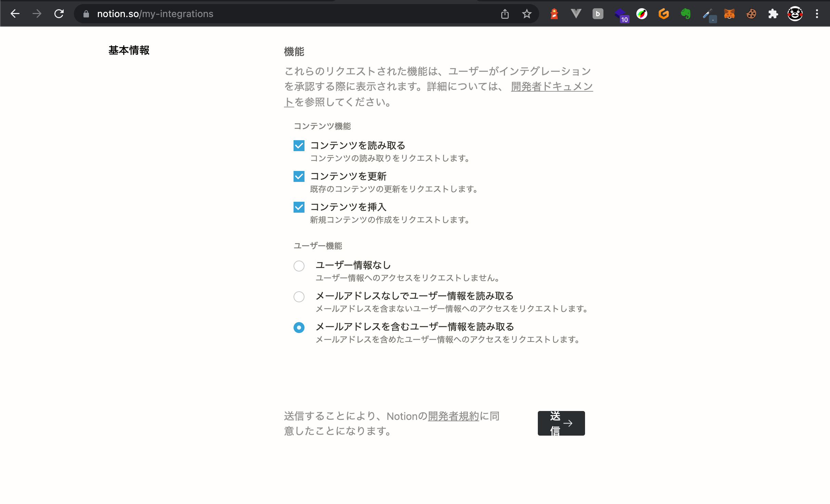Open the Chrome extensions puzzle menu
Image resolution: width=830 pixels, height=504 pixels.
[x=773, y=14]
